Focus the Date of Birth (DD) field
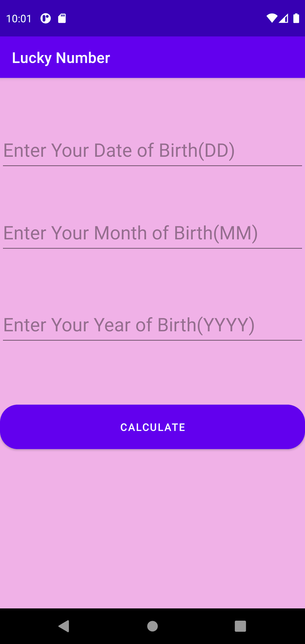Image resolution: width=305 pixels, height=644 pixels. pyautogui.click(x=152, y=150)
